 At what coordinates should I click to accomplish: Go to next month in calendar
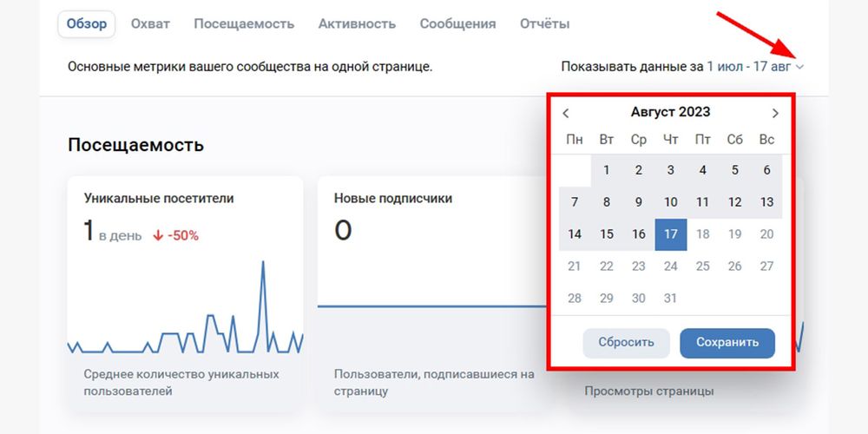pyautogui.click(x=775, y=113)
